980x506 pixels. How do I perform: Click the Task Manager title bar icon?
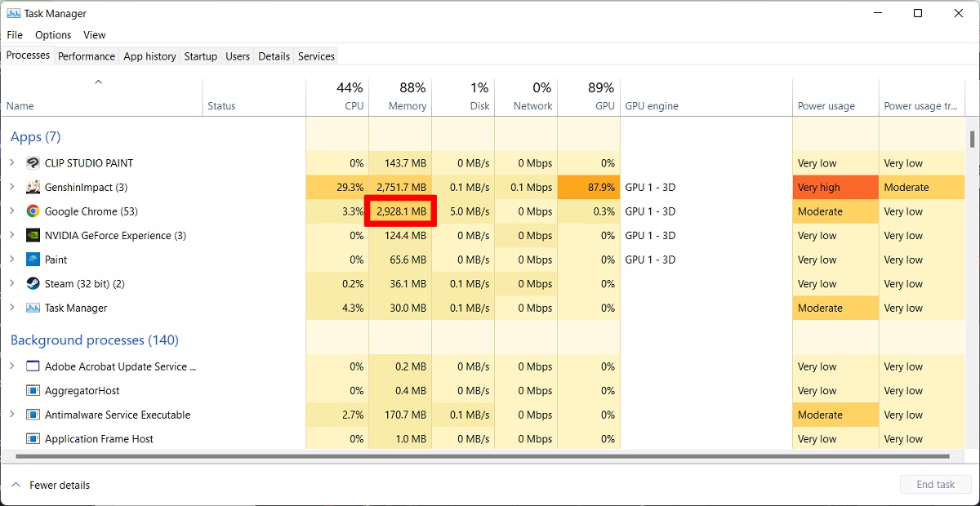[13, 13]
